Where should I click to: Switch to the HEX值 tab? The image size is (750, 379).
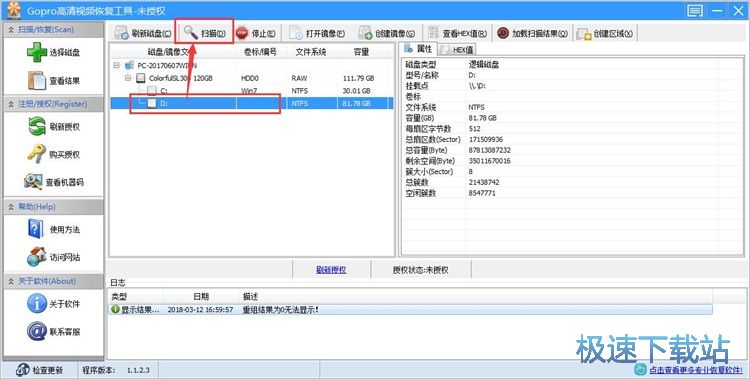457,49
